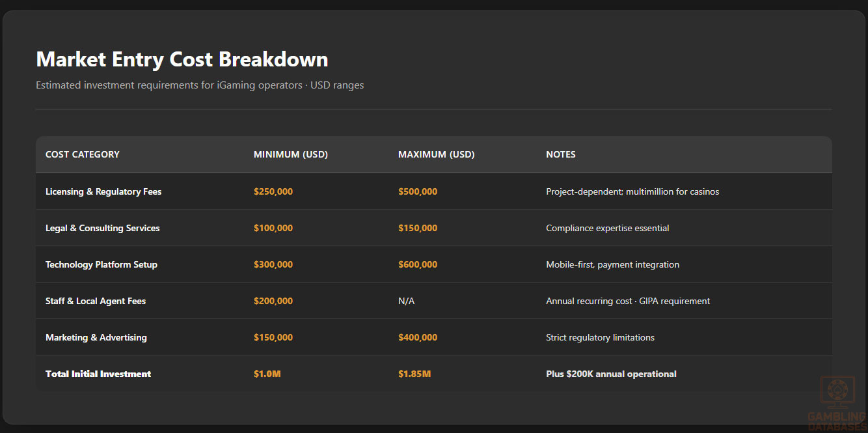The width and height of the screenshot is (868, 433).
Task: Select the N/A maximum cell for staff fees
Action: [406, 301]
